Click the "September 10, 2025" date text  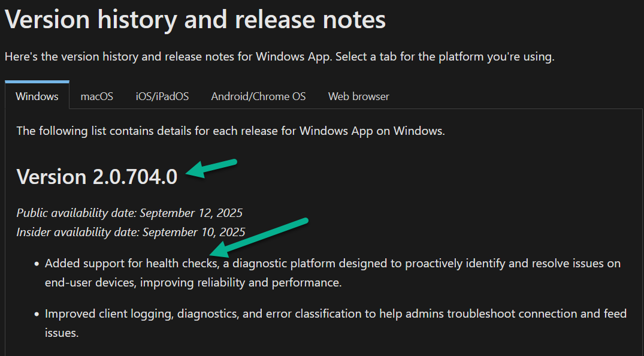click(x=194, y=232)
